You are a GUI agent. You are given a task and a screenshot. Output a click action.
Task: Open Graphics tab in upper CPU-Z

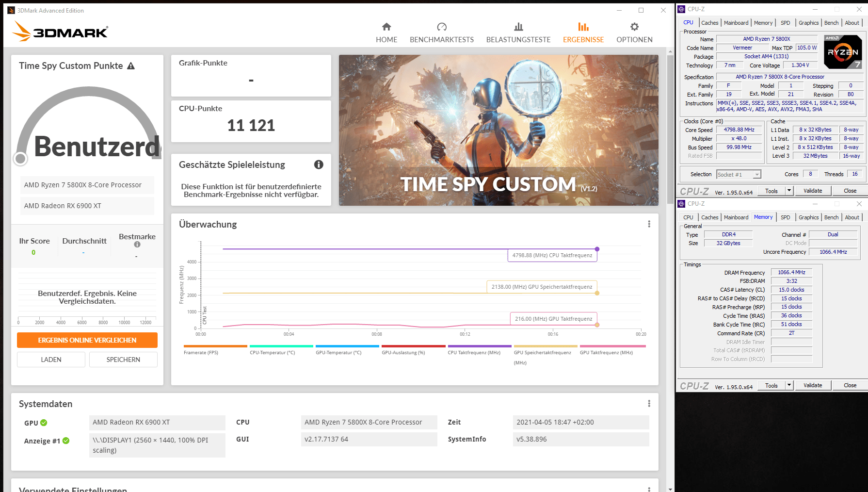(x=808, y=23)
